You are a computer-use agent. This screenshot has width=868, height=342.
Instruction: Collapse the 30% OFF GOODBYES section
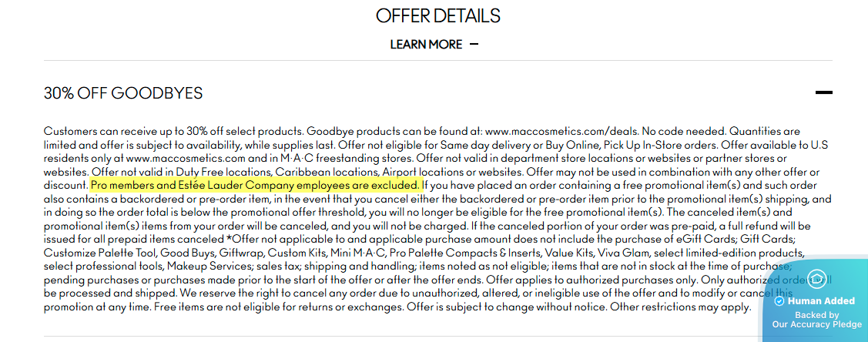[823, 93]
